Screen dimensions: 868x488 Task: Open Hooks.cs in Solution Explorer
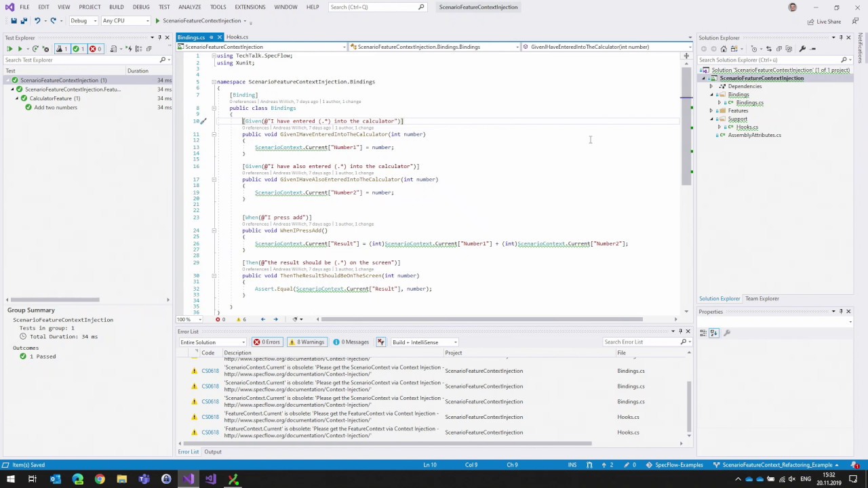click(747, 127)
